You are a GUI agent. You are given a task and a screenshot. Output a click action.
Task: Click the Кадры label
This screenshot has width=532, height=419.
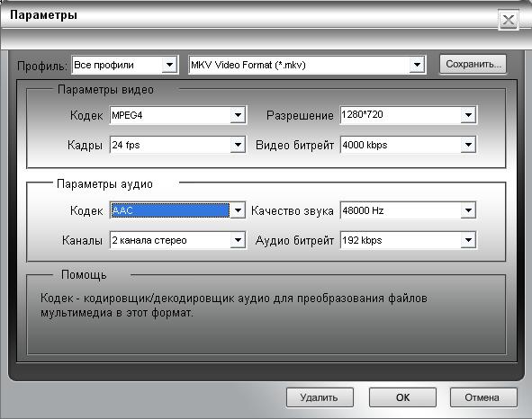pyautogui.click(x=85, y=146)
